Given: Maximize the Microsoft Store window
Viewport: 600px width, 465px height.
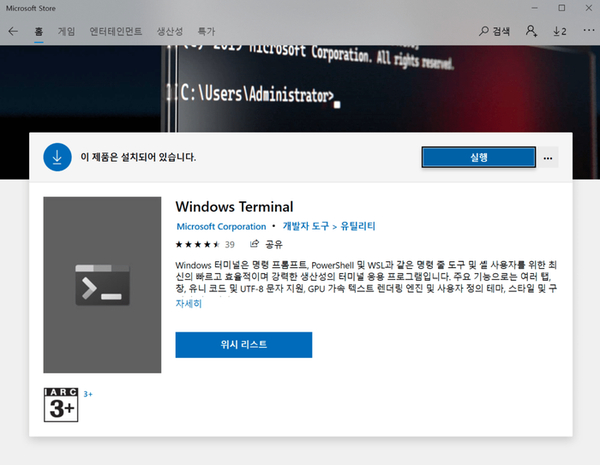Looking at the screenshot, I should pos(561,8).
